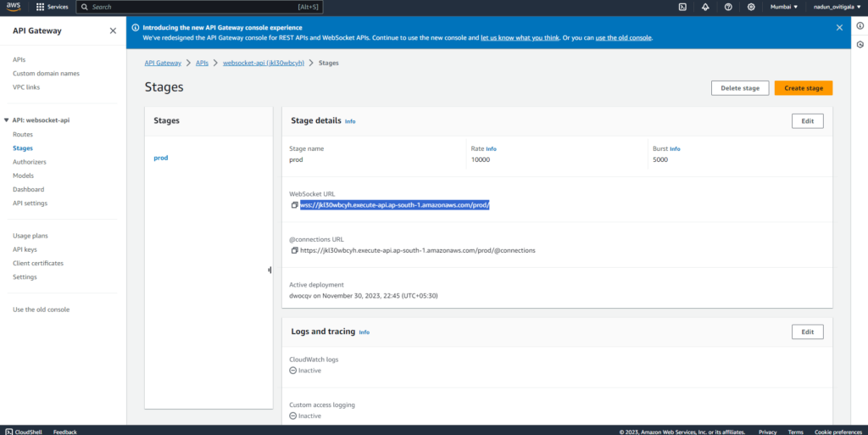The height and width of the screenshot is (435, 868).
Task: Collapse the API: websocket-api section
Action: pyautogui.click(x=7, y=120)
